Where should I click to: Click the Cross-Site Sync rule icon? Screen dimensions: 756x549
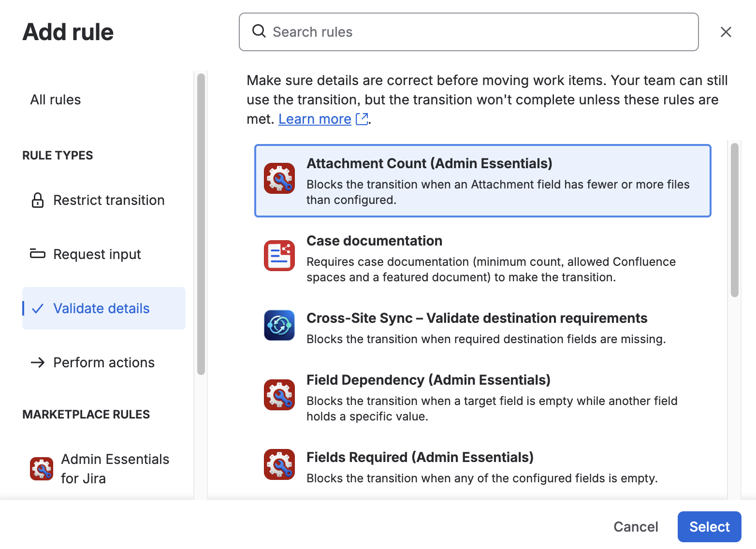click(x=279, y=325)
